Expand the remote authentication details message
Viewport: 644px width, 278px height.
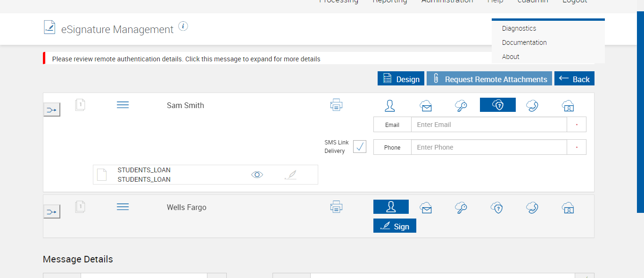click(186, 59)
